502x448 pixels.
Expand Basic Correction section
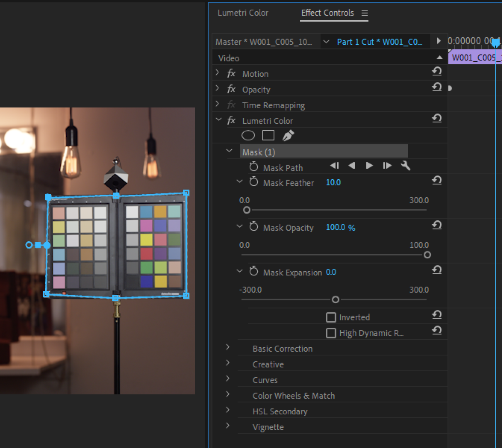[x=228, y=347]
